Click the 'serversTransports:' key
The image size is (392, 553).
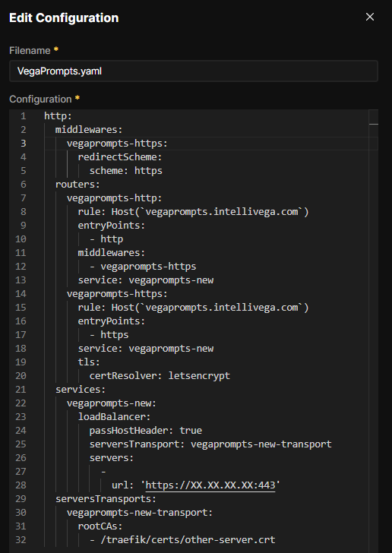tap(106, 499)
